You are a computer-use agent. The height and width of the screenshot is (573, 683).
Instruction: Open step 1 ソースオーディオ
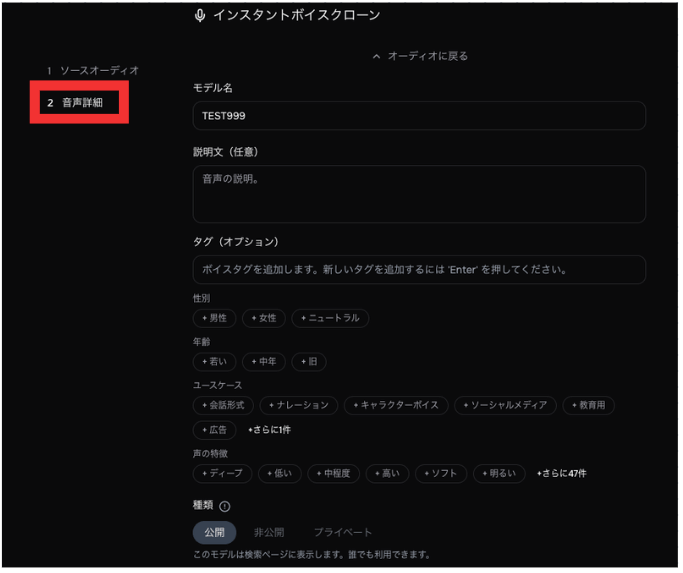(x=92, y=71)
